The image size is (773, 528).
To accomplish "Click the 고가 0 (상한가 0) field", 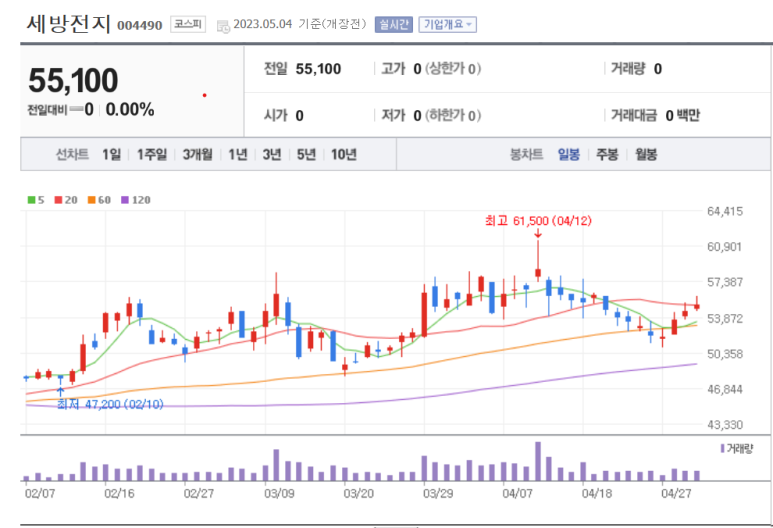I will 431,69.
